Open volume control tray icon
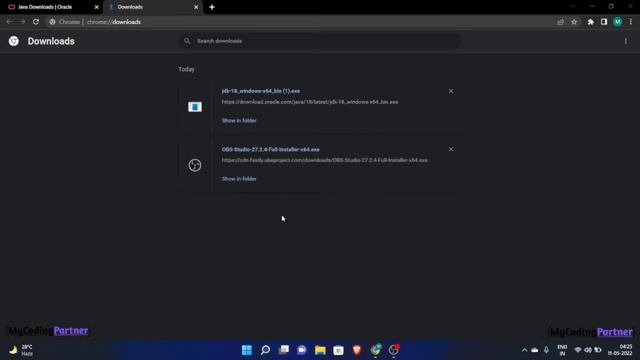The width and height of the screenshot is (640, 360). [588, 350]
